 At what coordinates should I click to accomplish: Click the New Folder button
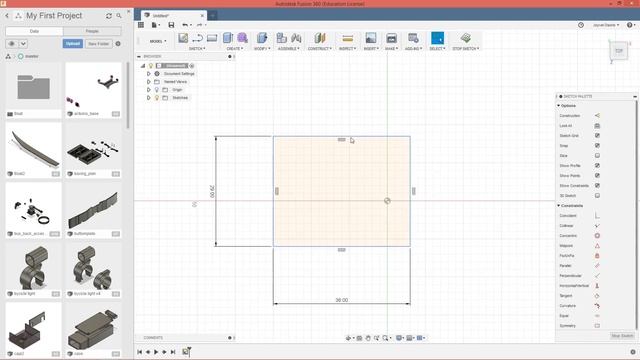tap(98, 44)
